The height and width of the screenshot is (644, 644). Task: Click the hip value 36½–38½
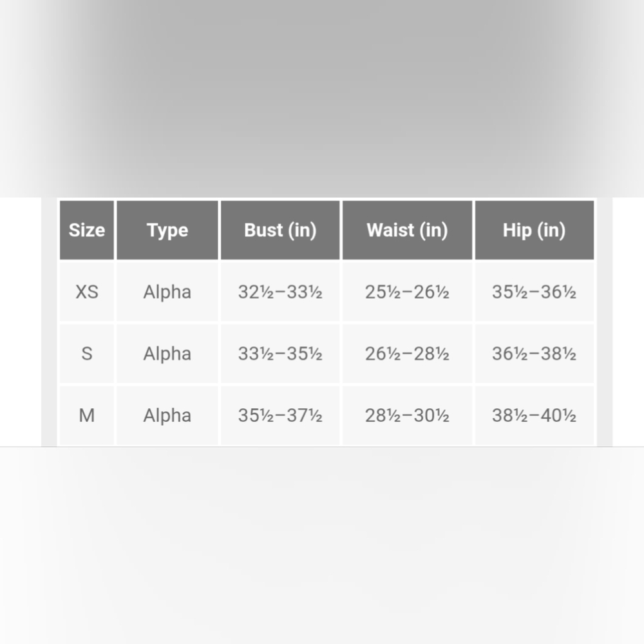(535, 354)
